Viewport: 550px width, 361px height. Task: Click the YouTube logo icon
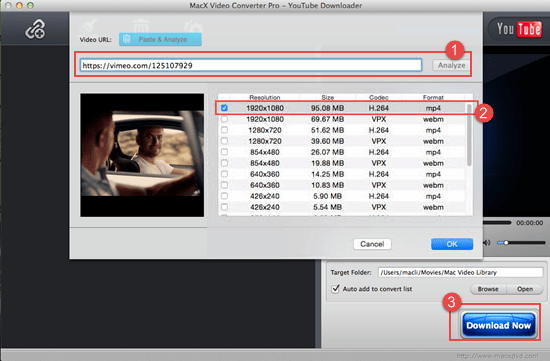[518, 29]
